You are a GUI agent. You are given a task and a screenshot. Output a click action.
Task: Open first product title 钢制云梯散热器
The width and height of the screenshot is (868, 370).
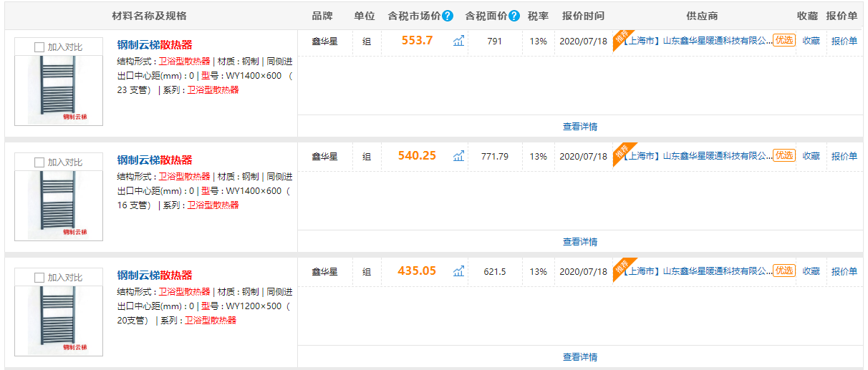[155, 45]
